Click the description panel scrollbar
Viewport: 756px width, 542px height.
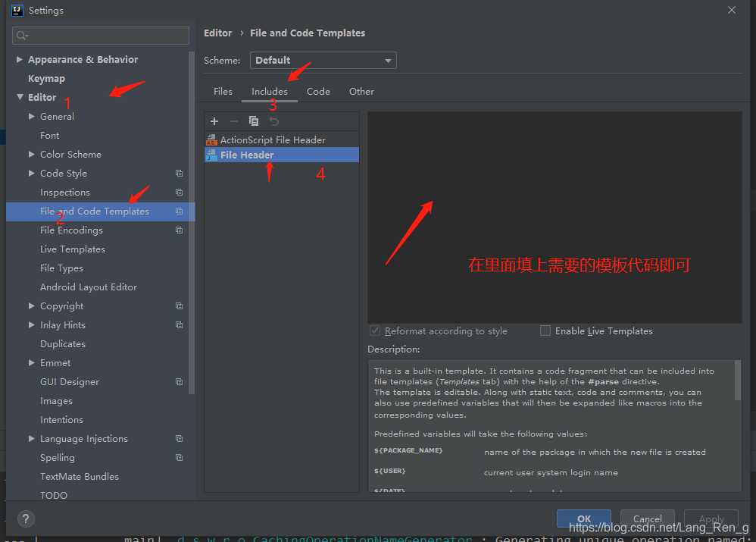[x=737, y=379]
